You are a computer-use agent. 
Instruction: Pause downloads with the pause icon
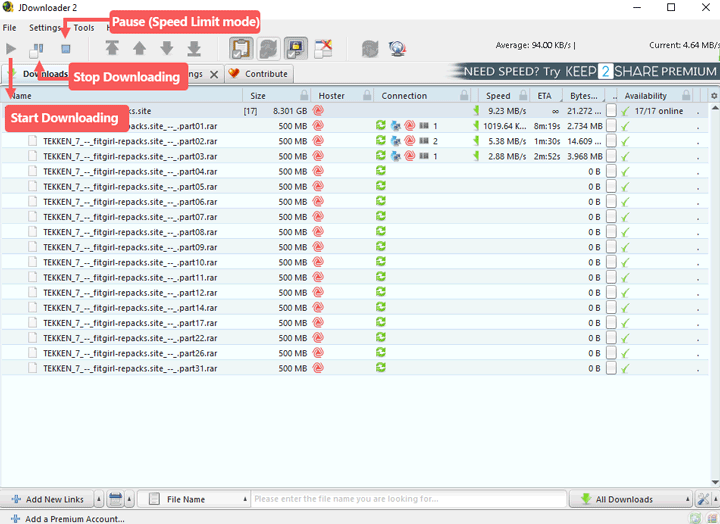pyautogui.click(x=36, y=50)
